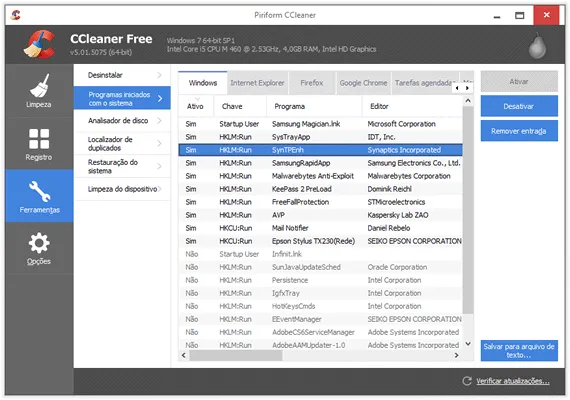Viewport: 570px width, 400px height.
Task: Open Localizador de duplicados
Action: tap(123, 143)
